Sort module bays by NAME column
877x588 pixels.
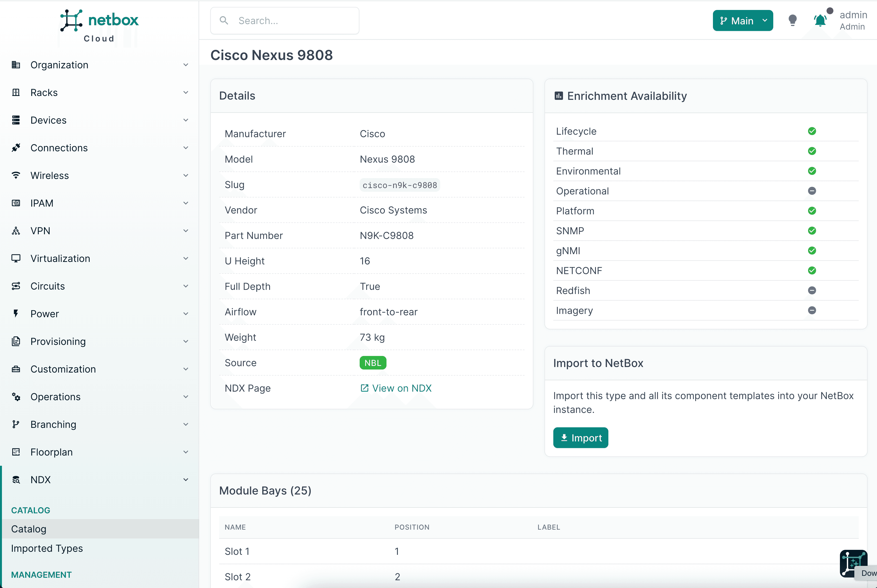pyautogui.click(x=235, y=527)
